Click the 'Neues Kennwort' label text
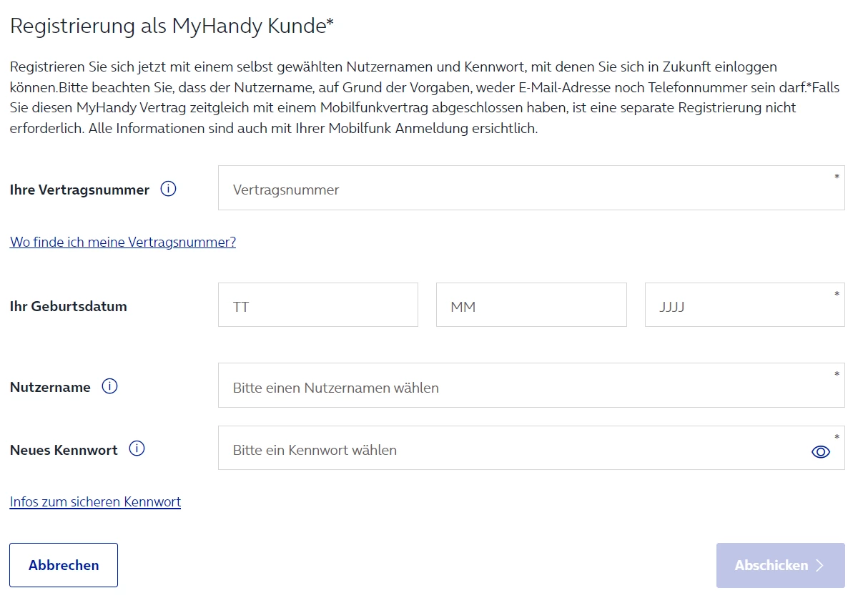This screenshot has width=868, height=603. [64, 451]
